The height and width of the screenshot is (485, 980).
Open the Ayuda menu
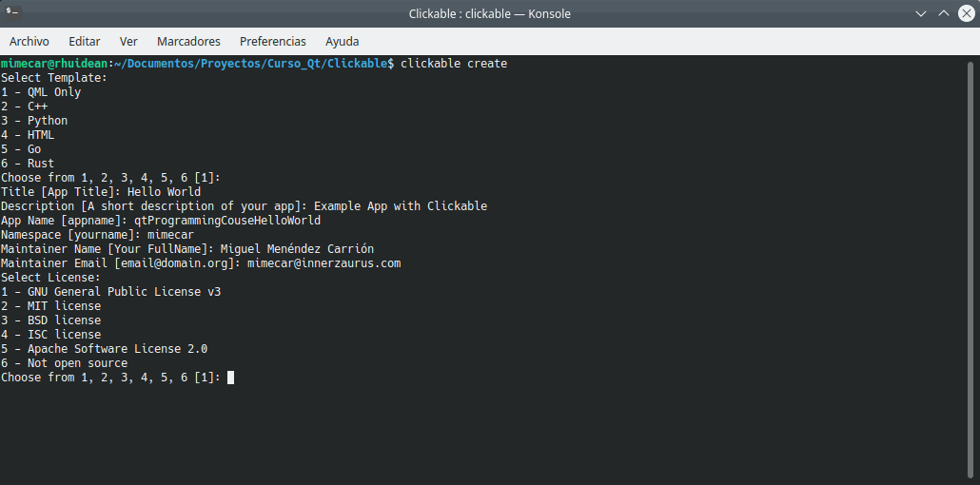point(343,42)
